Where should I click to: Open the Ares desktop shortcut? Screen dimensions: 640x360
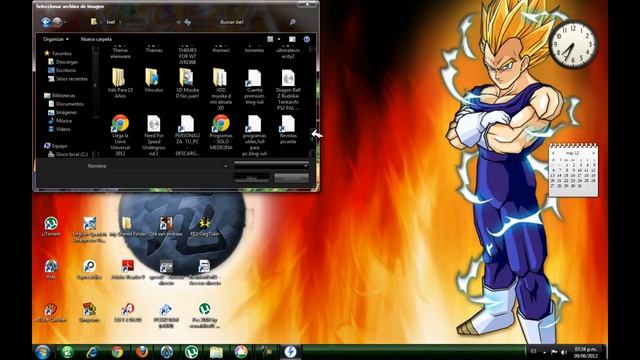pyautogui.click(x=51, y=269)
